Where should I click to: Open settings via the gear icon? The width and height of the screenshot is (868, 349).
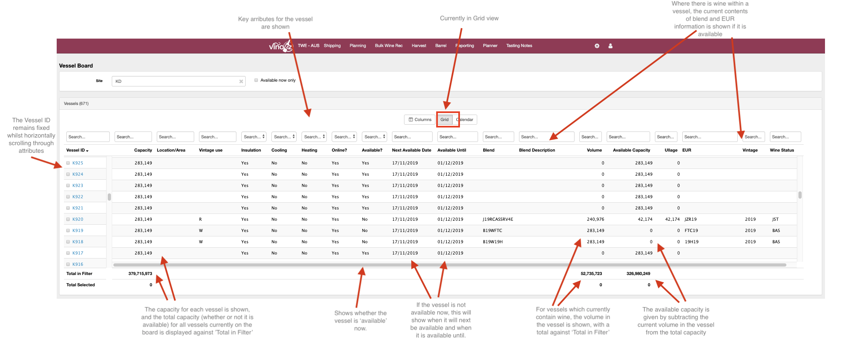597,46
